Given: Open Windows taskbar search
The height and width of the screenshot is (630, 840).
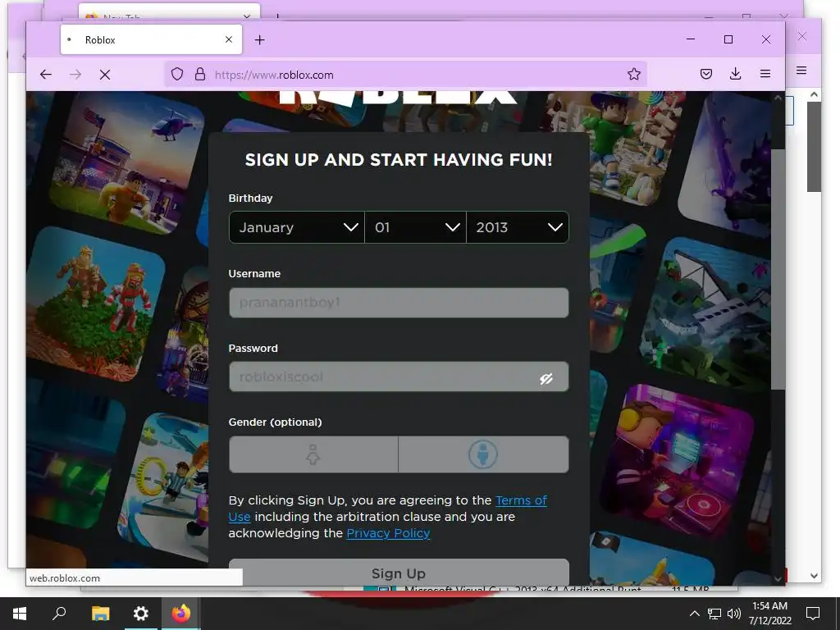Looking at the screenshot, I should point(59,614).
